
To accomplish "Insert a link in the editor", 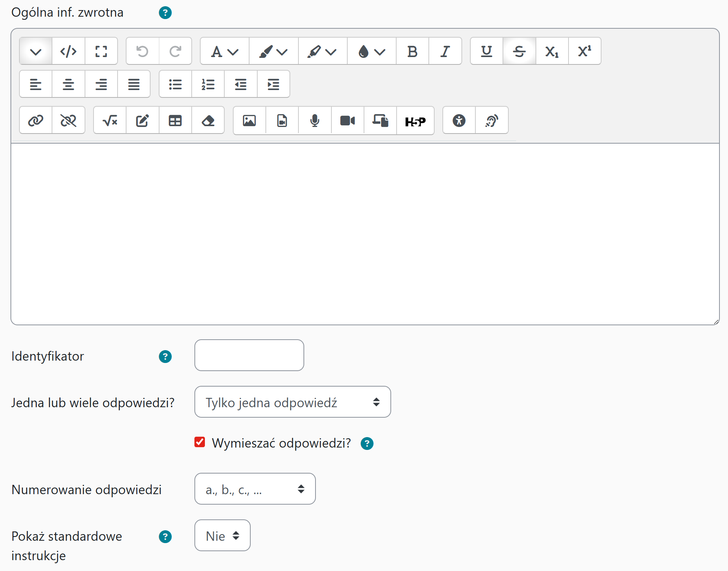I will tap(36, 121).
